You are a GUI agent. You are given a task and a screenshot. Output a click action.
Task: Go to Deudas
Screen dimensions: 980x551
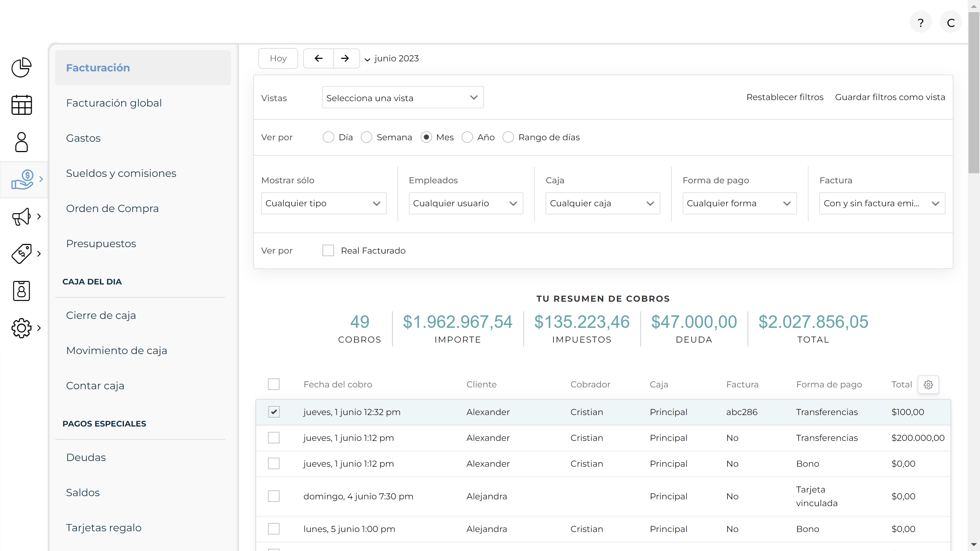pos(86,457)
